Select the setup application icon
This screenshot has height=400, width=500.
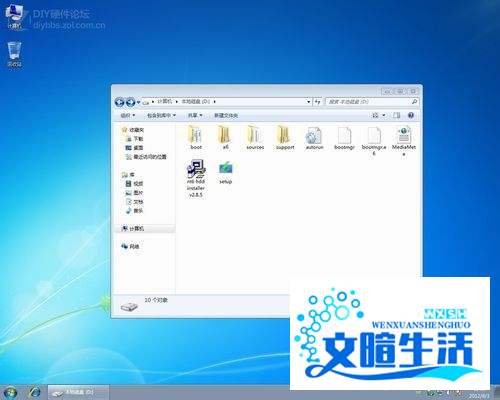tap(226, 172)
